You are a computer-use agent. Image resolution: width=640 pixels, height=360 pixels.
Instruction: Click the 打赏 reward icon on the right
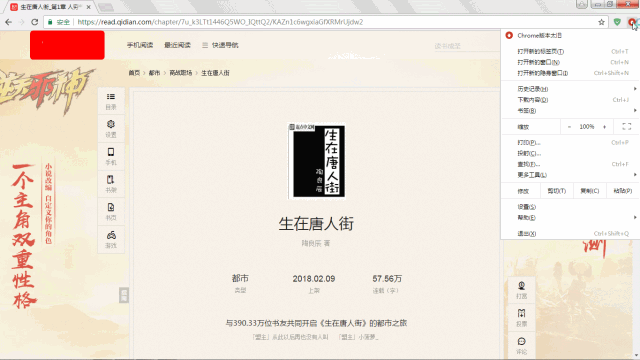pyautogui.click(x=521, y=290)
